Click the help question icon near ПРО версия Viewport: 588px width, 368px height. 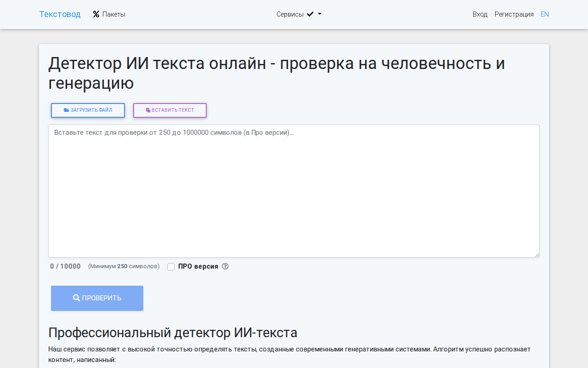[x=225, y=266]
